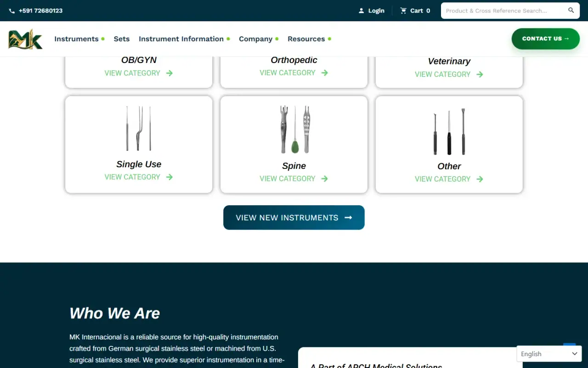Click the search magnifier icon
The image size is (588, 368).
pyautogui.click(x=571, y=11)
